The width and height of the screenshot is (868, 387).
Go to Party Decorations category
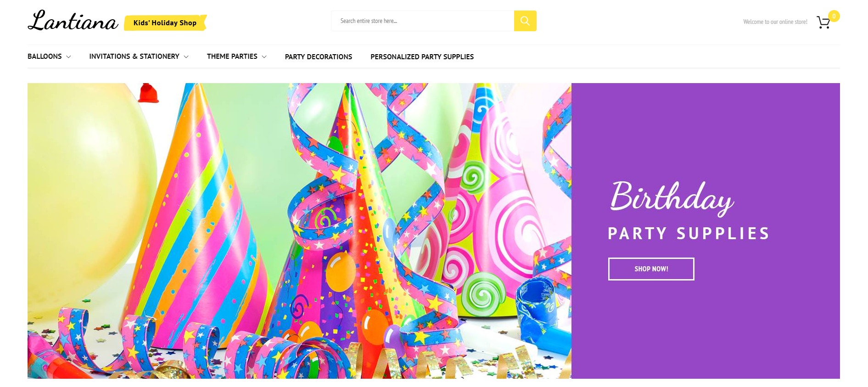point(319,57)
